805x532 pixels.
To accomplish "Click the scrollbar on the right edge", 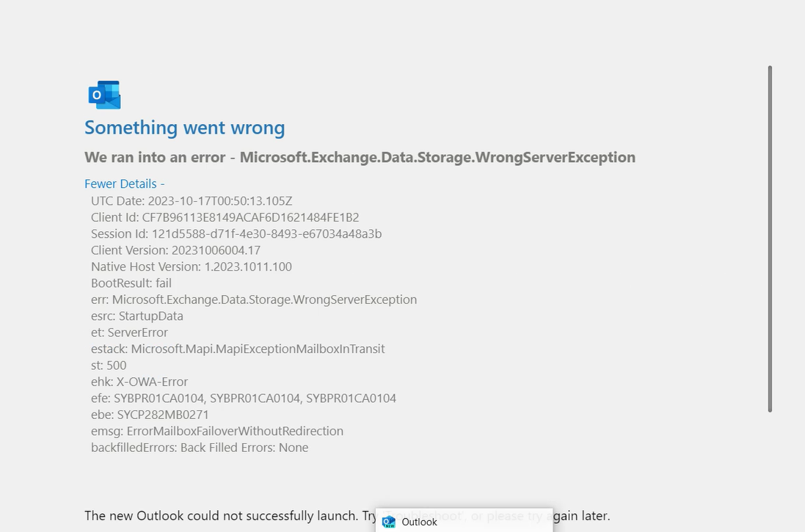I will (771, 235).
